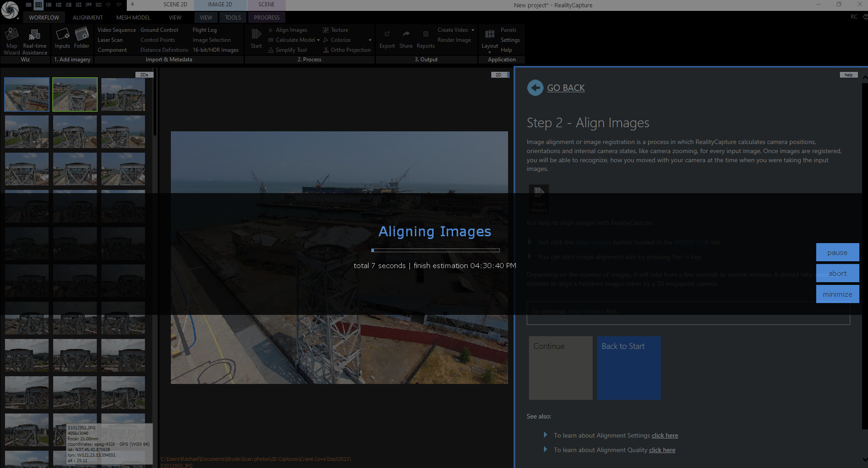Screen dimensions: 868x468
Task: Launch the Map Wizard tool
Action: pos(12,41)
